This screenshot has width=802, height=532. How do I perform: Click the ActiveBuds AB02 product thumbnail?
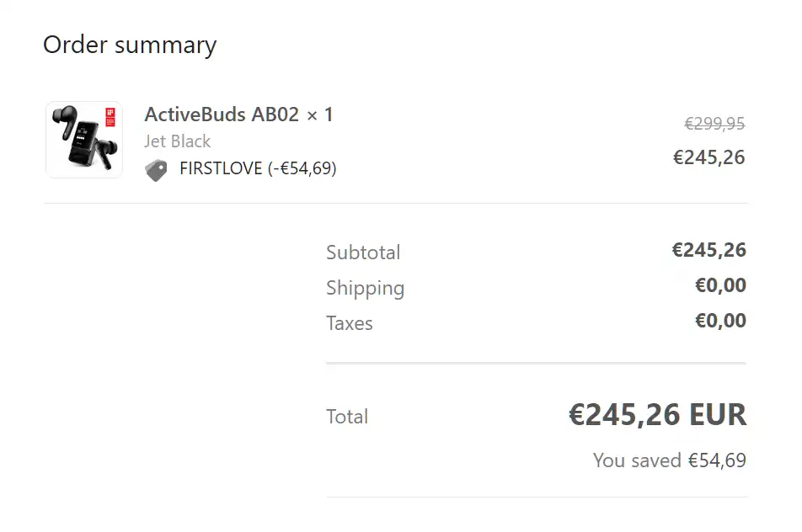(x=84, y=140)
